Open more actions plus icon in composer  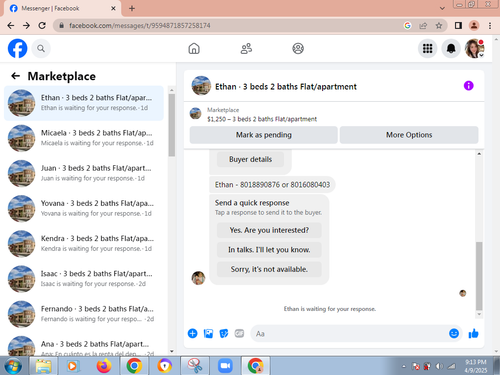pos(193,333)
